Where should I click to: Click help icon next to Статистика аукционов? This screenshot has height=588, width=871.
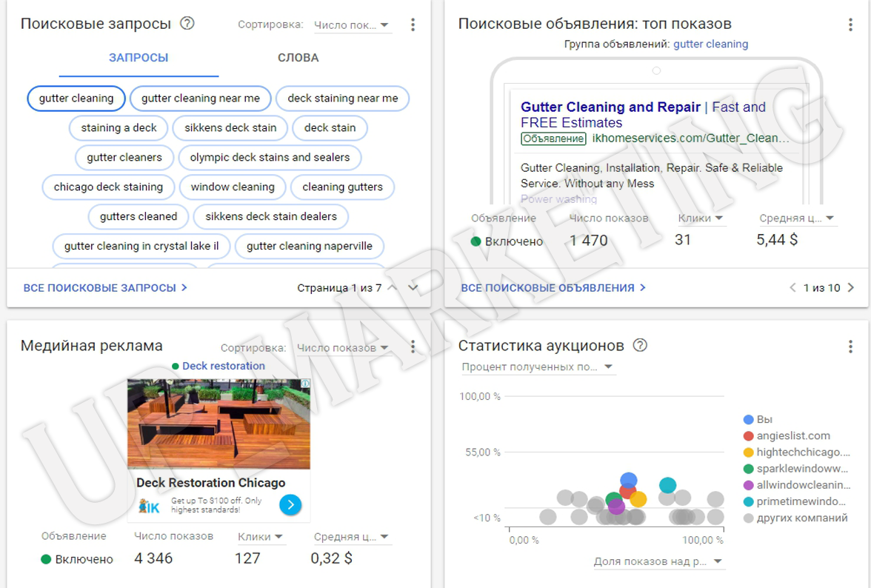click(640, 346)
